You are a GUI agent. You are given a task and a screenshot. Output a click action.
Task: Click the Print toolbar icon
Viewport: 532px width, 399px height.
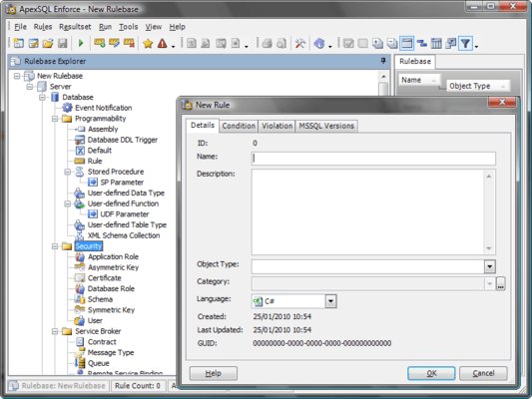click(x=266, y=44)
